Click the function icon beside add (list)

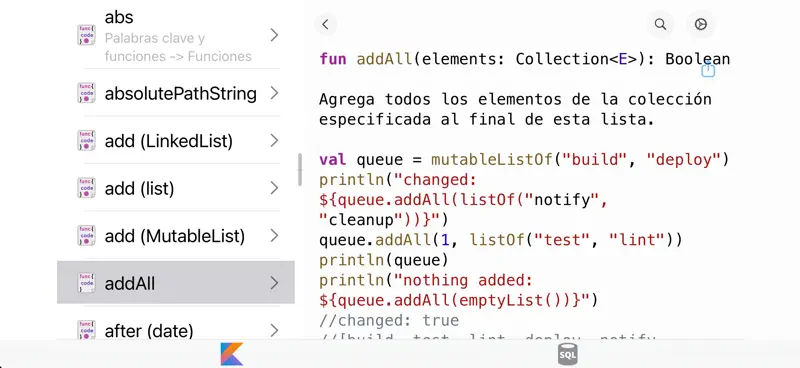pyautogui.click(x=86, y=188)
